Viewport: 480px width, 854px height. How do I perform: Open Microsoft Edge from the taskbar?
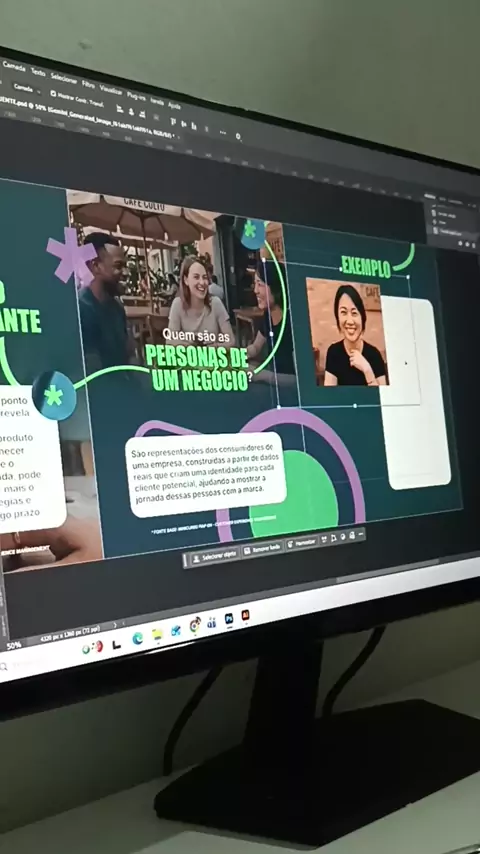(137, 638)
